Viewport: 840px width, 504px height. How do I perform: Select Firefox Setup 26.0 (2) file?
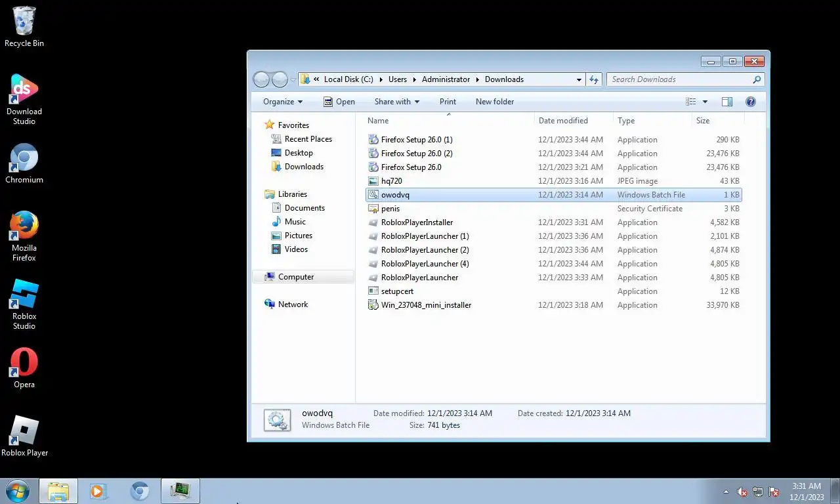click(x=553, y=154)
